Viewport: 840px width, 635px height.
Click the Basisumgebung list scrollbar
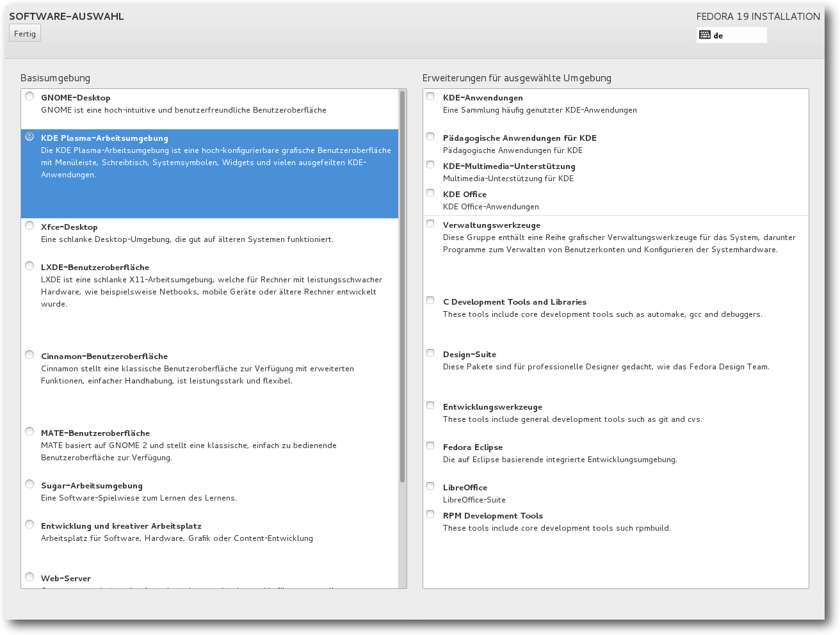(x=403, y=288)
